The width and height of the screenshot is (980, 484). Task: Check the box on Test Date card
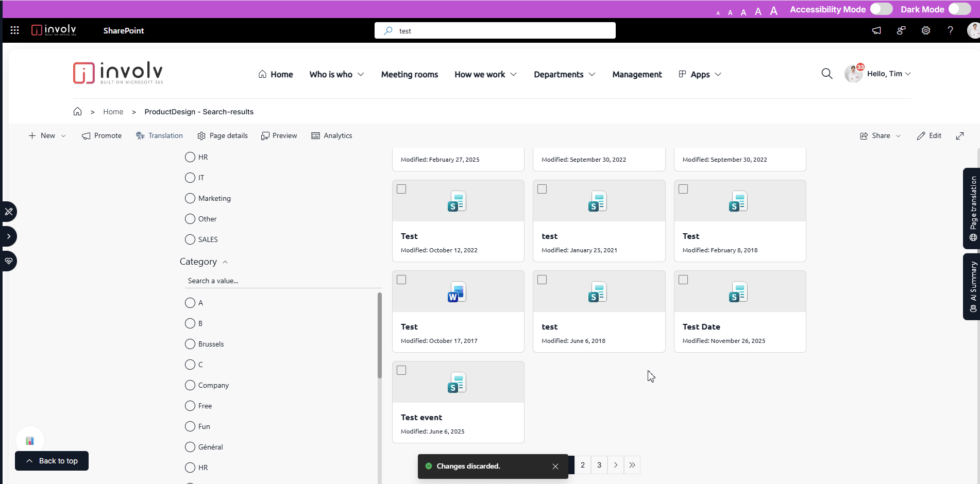coord(683,280)
